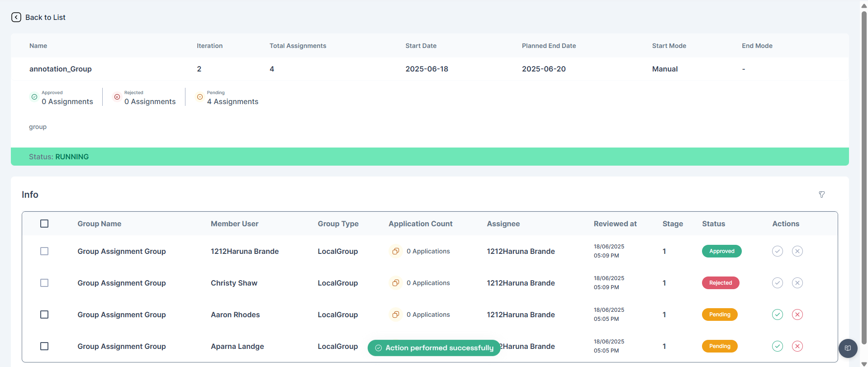The image size is (868, 367).
Task: Click 0 Applications text in Aaron Rhodes row
Action: 428,315
